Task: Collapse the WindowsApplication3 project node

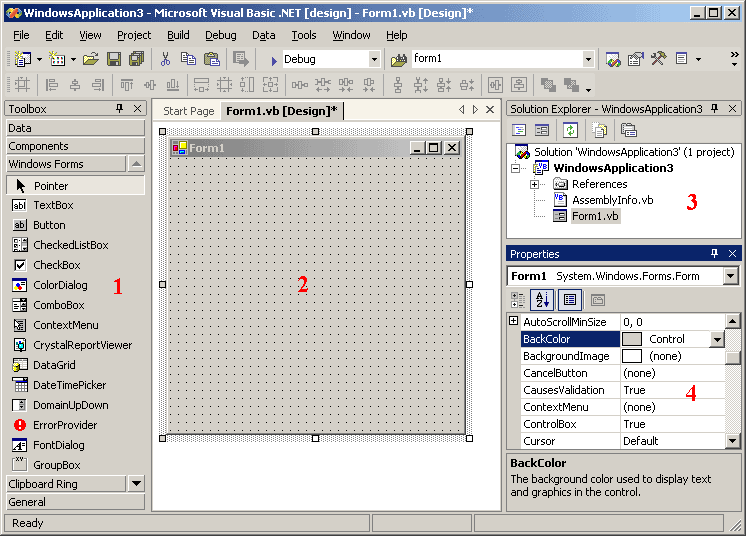Action: [516, 168]
